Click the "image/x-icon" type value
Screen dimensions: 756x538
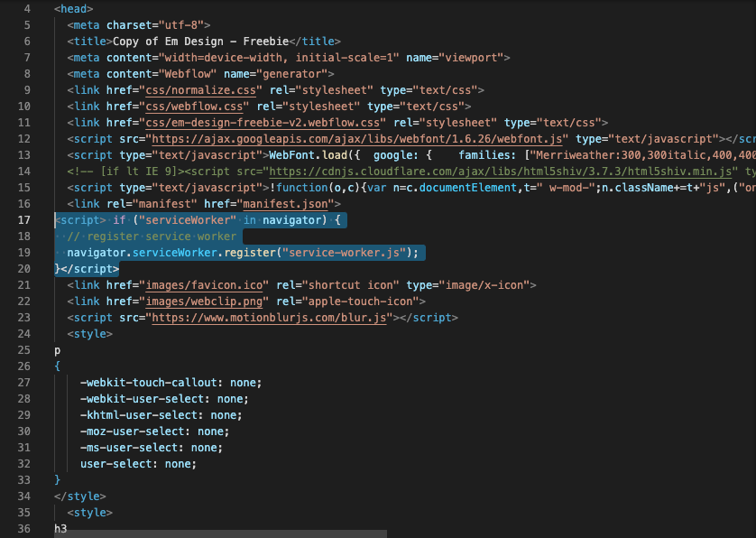(x=484, y=285)
